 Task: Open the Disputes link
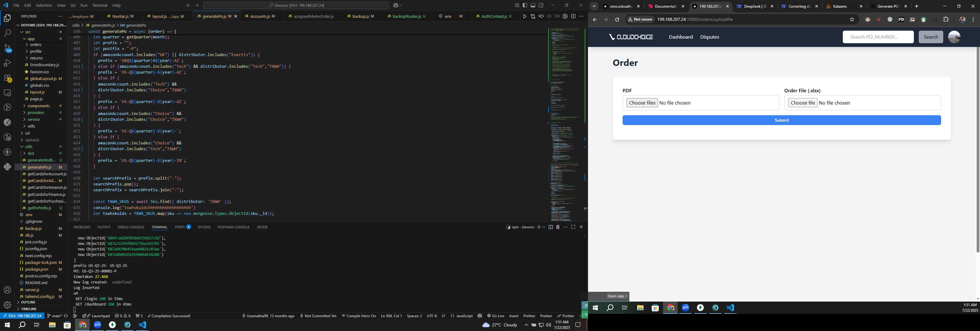710,37
